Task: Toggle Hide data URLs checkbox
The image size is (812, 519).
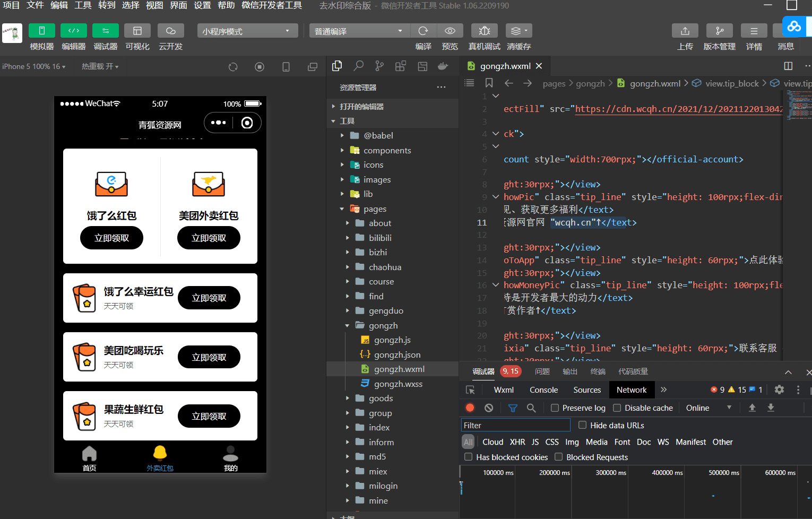Action: 582,425
